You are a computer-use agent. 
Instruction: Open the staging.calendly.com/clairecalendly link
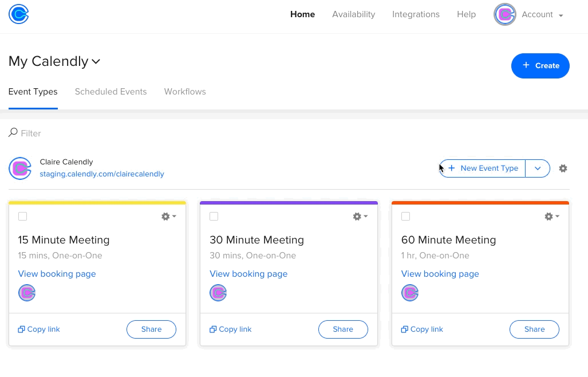point(102,174)
